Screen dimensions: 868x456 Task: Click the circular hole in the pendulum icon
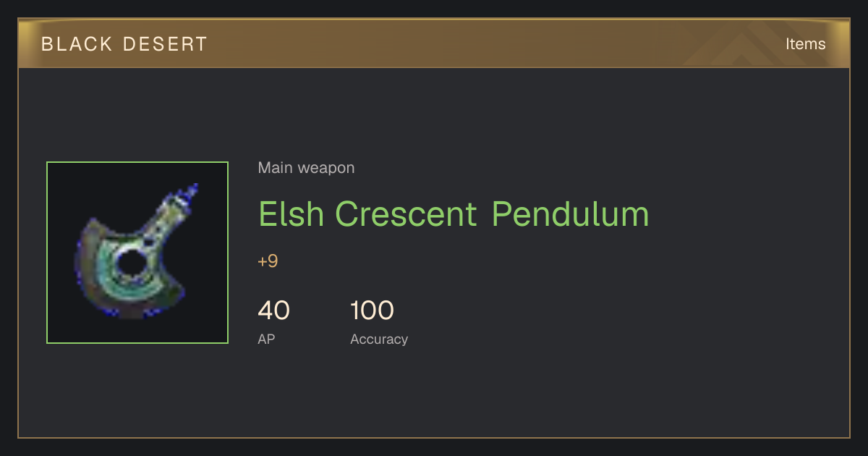(132, 263)
